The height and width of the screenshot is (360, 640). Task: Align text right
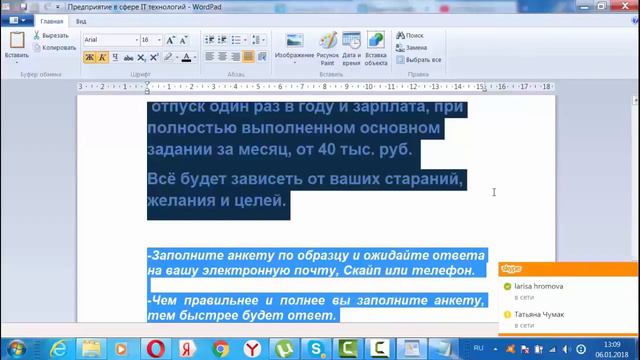coord(236,56)
